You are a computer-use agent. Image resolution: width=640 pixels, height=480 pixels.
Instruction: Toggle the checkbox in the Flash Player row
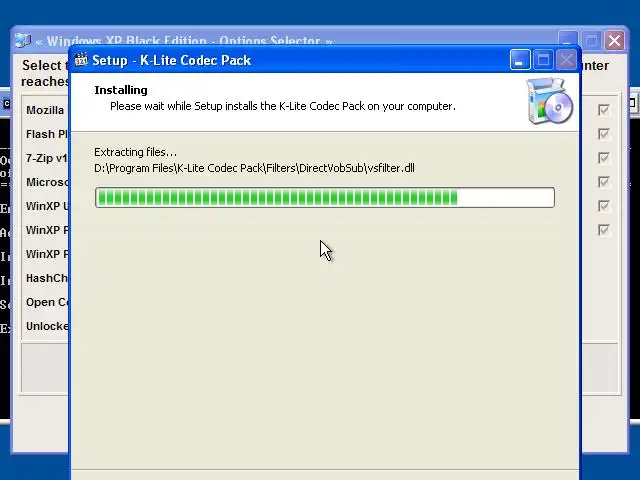pyautogui.click(x=604, y=134)
